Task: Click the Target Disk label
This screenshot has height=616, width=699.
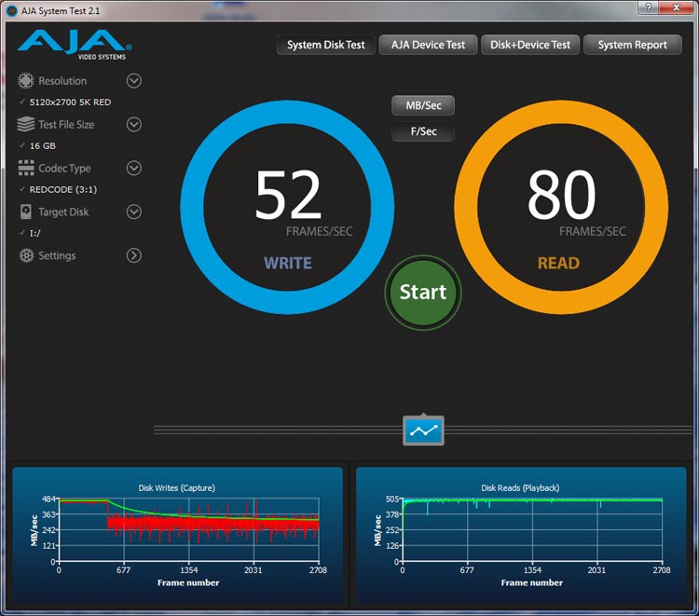Action: pos(63,212)
